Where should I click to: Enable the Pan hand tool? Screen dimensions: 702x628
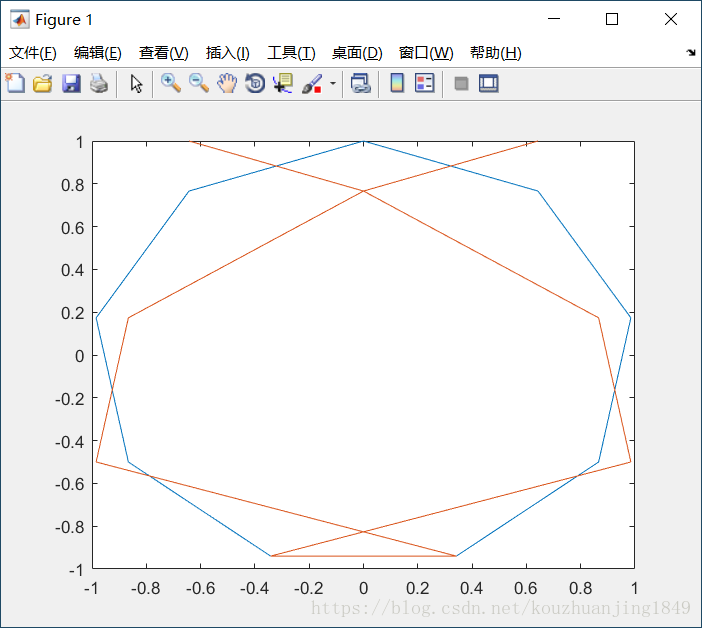coord(227,83)
